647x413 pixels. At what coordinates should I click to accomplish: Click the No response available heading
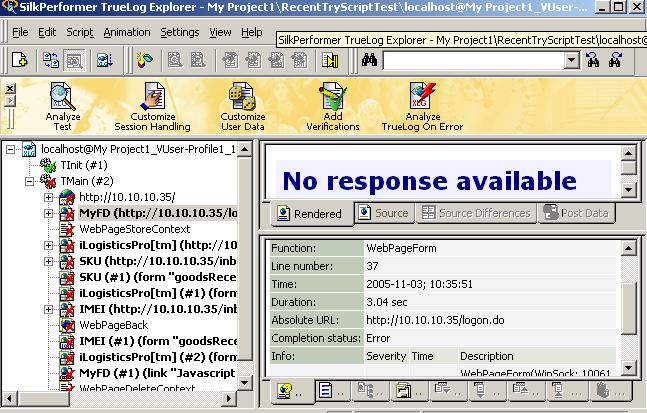tap(430, 181)
